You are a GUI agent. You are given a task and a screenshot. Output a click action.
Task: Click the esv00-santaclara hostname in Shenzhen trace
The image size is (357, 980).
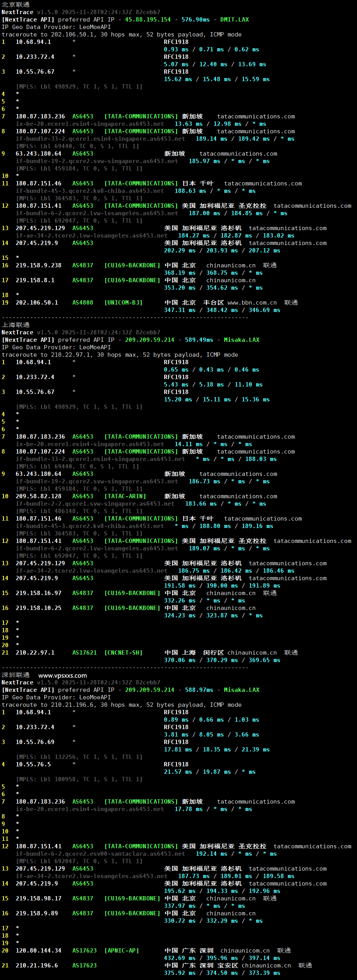click(100, 854)
